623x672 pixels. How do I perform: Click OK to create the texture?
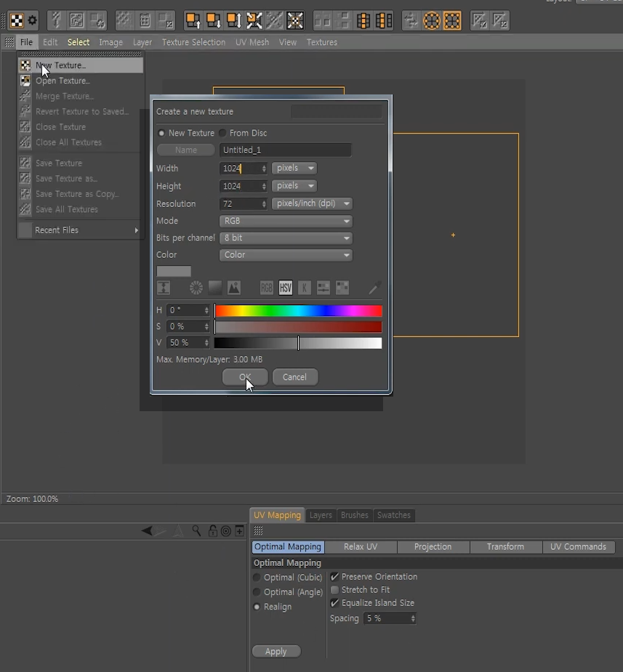(245, 377)
